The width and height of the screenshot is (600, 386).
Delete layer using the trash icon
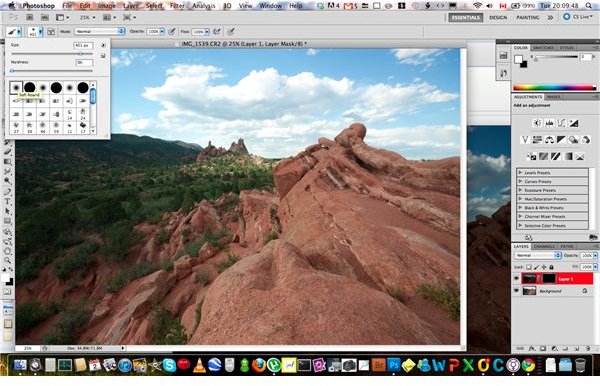[589, 349]
